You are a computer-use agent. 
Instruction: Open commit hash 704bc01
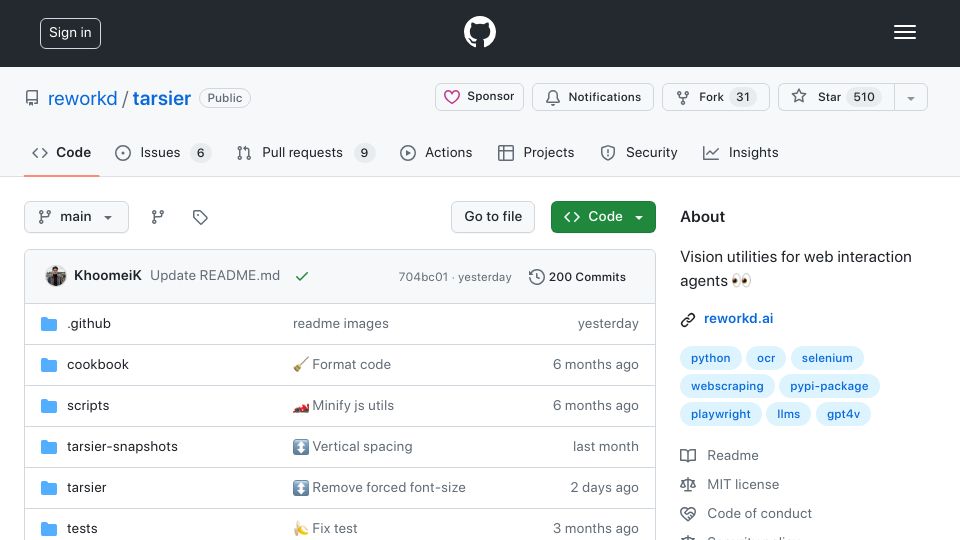(423, 277)
